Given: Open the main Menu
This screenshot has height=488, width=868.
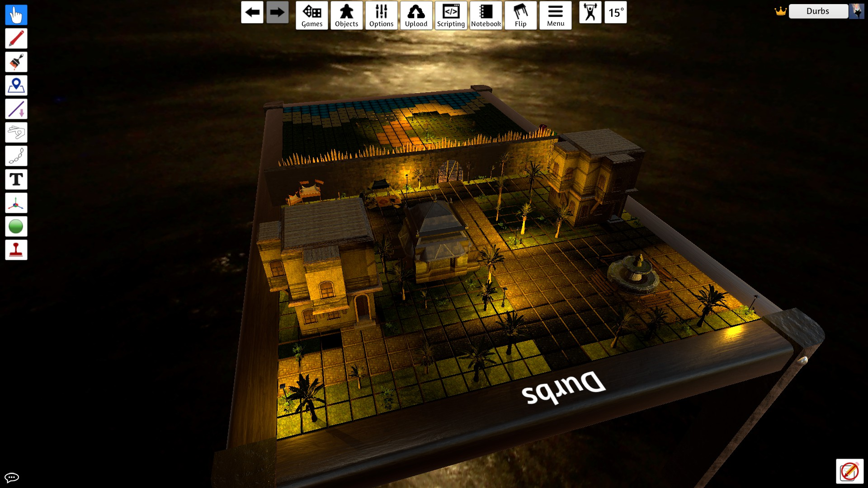Looking at the screenshot, I should 556,15.
